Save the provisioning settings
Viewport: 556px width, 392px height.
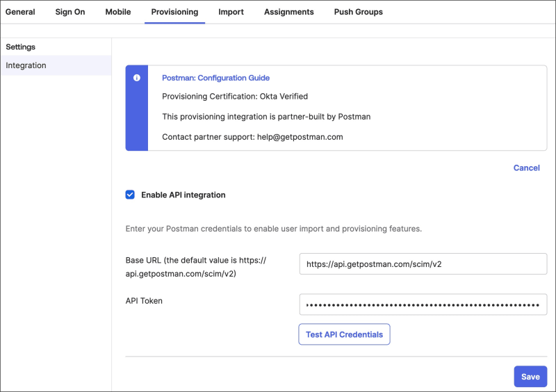pos(530,377)
